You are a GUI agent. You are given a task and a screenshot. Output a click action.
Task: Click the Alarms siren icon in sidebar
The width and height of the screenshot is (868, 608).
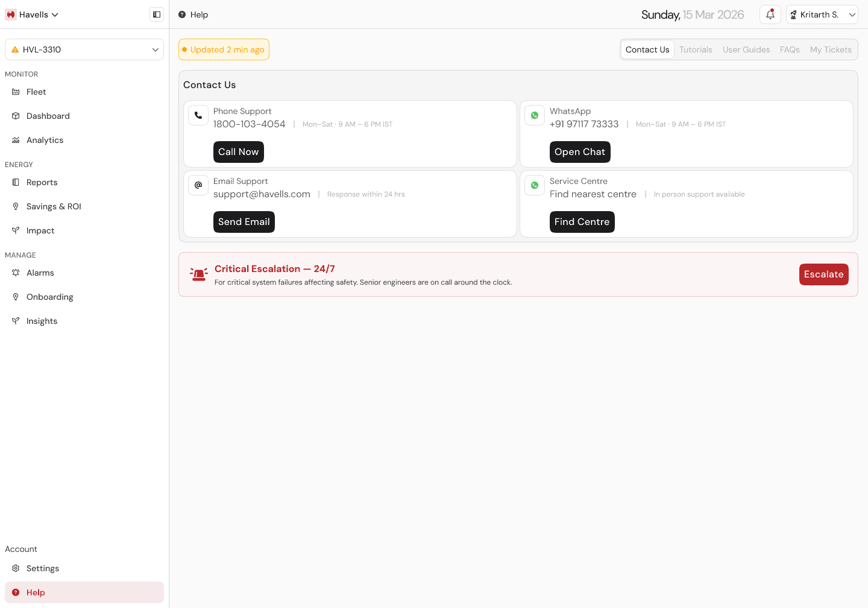click(x=16, y=273)
